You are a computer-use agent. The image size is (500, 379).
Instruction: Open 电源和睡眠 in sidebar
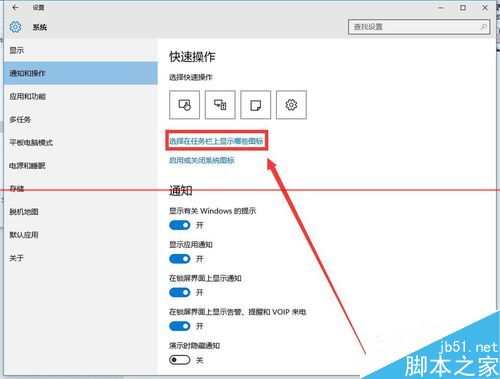(81, 166)
